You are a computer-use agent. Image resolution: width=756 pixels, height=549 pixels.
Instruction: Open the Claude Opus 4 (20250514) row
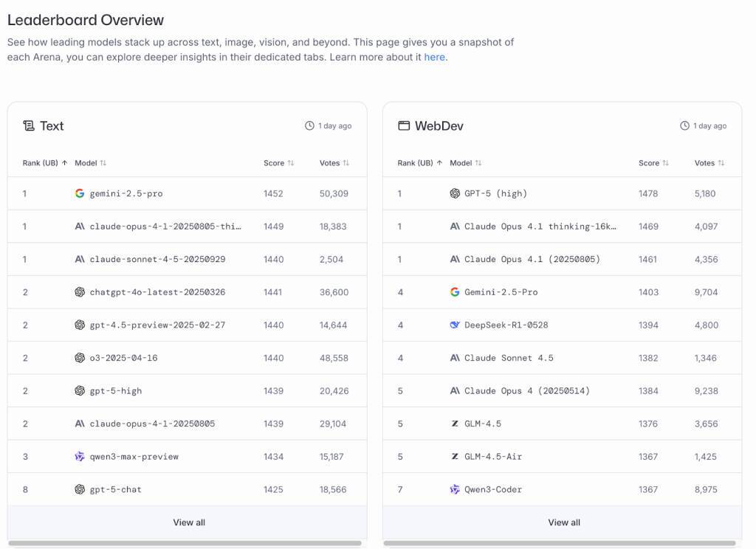point(527,390)
